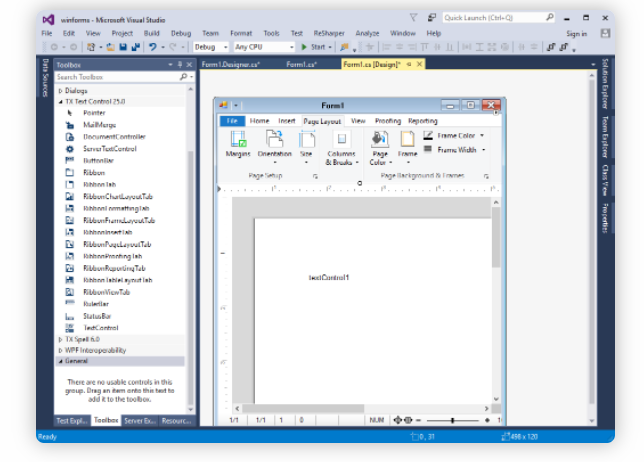
Task: Click the Frame icon in the ribbon
Action: (x=407, y=139)
